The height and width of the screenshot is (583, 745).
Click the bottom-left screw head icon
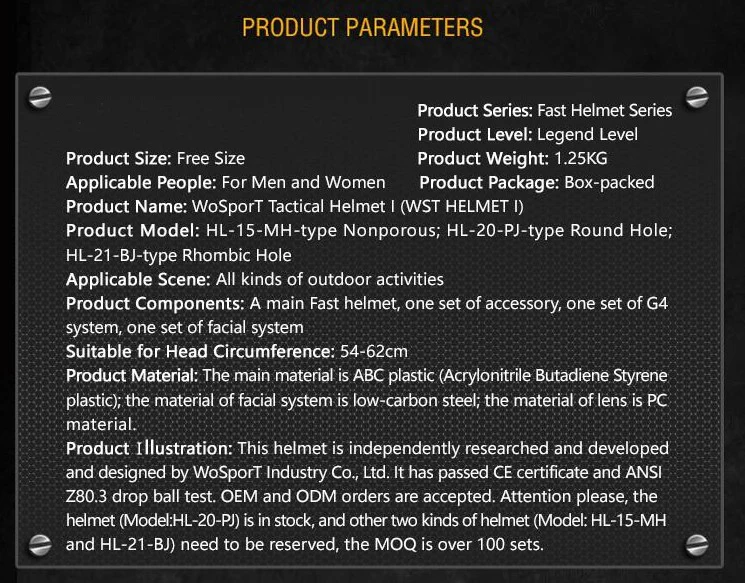[x=40, y=545]
